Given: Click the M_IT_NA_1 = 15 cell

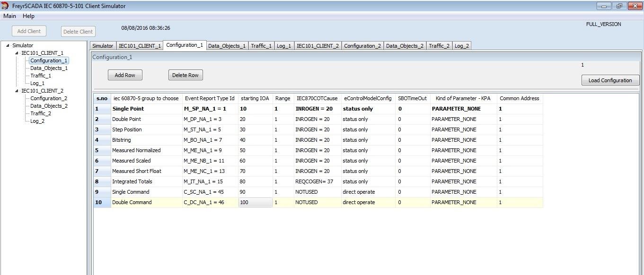Looking at the screenshot, I should [210, 181].
